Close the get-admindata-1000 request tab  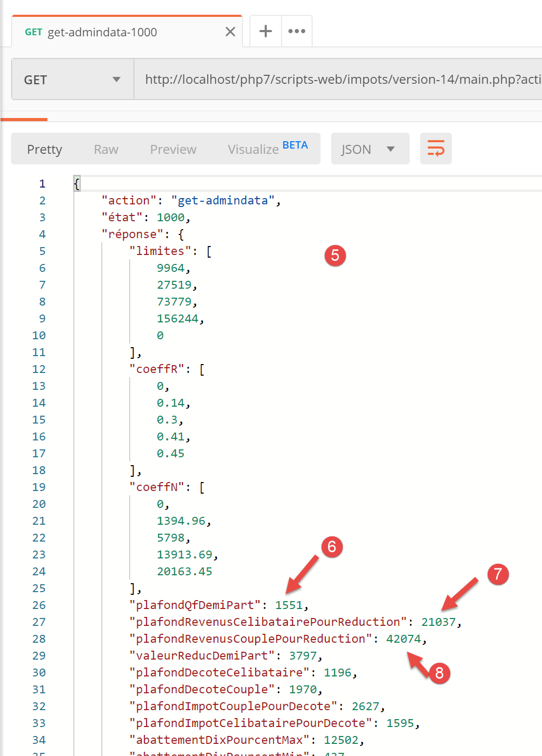(x=230, y=32)
